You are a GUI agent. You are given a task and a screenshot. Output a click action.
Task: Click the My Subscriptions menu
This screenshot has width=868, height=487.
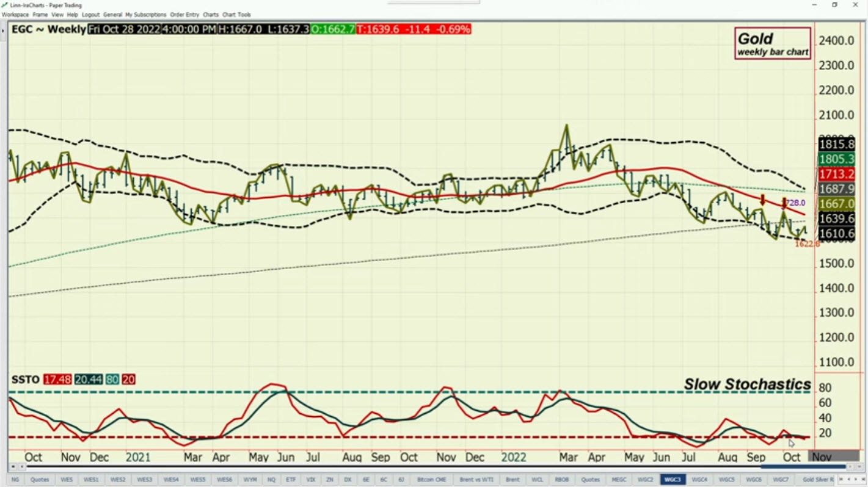145,15
